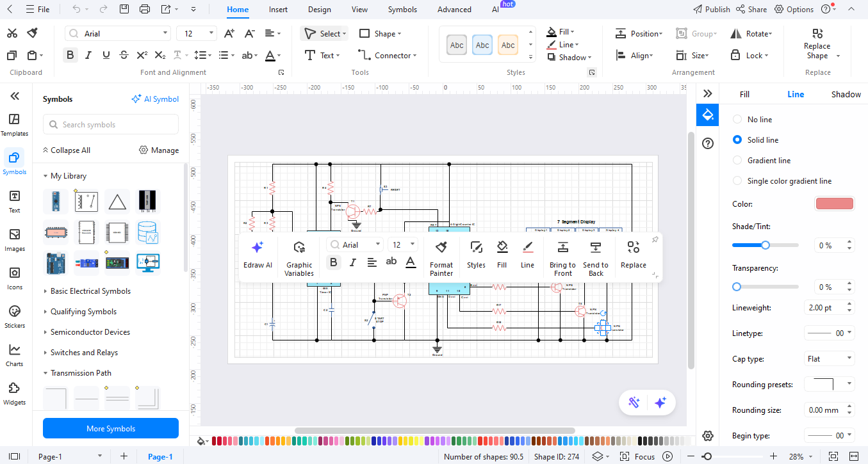Viewport: 868px width, 464px height.
Task: Click the Publish button
Action: click(x=711, y=9)
